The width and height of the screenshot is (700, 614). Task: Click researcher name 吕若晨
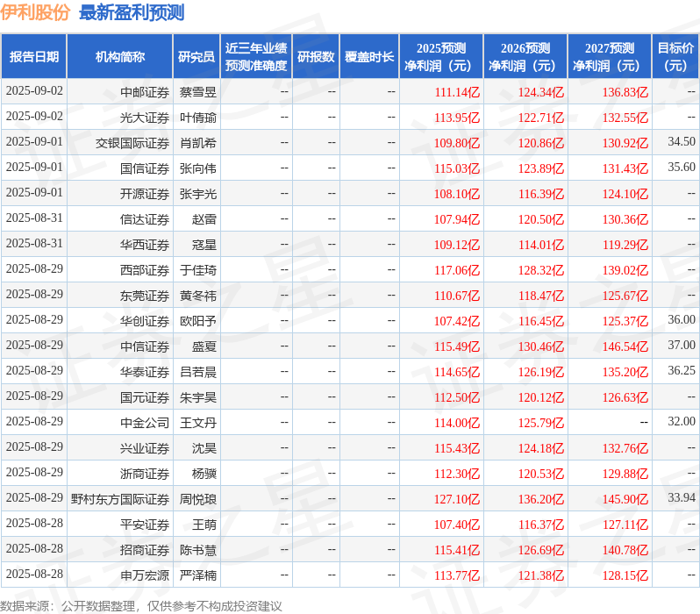pyautogui.click(x=198, y=373)
